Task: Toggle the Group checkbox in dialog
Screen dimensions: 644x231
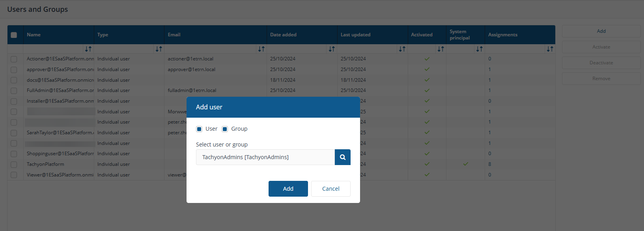Action: [x=225, y=129]
